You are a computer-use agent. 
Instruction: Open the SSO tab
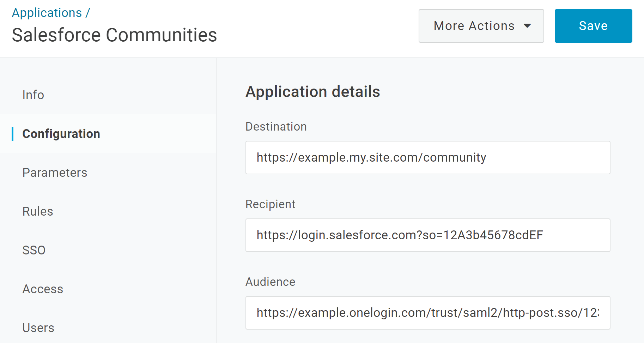tap(34, 250)
